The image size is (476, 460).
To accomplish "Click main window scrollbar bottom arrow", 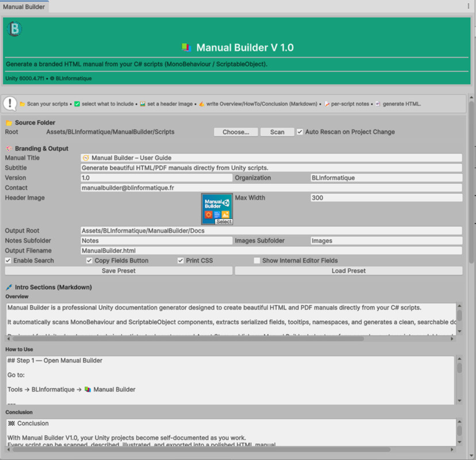I will click(x=471, y=455).
